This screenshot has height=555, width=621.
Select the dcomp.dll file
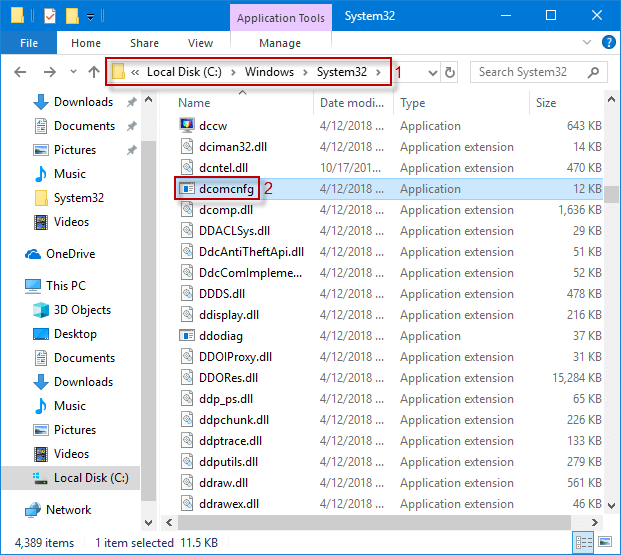pos(226,210)
